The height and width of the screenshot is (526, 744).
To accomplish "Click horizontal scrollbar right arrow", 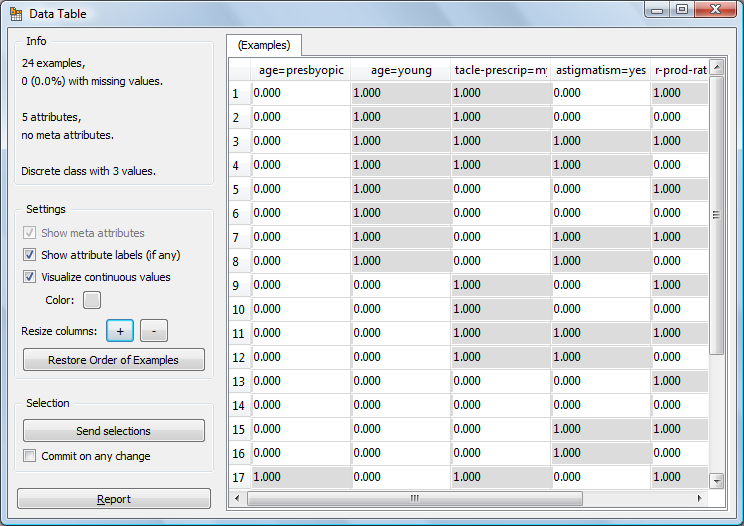I will (x=699, y=498).
